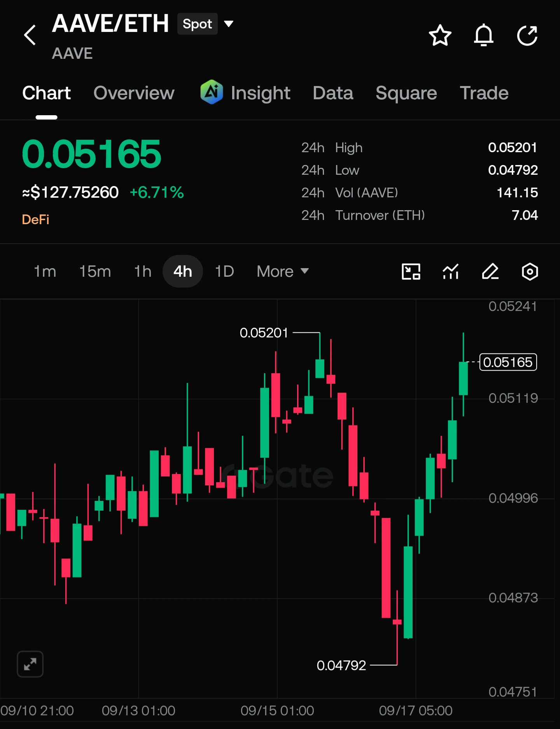Tap the 09/15 01:00 time axis label

(x=277, y=711)
